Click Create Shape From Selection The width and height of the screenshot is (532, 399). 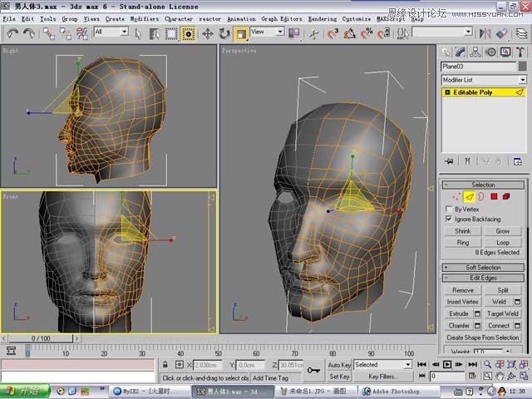483,337
